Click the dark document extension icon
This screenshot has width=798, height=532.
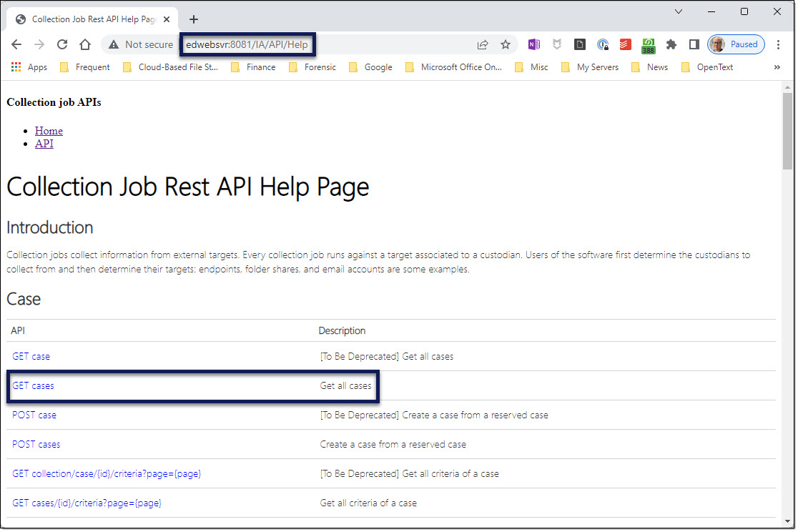pyautogui.click(x=580, y=45)
